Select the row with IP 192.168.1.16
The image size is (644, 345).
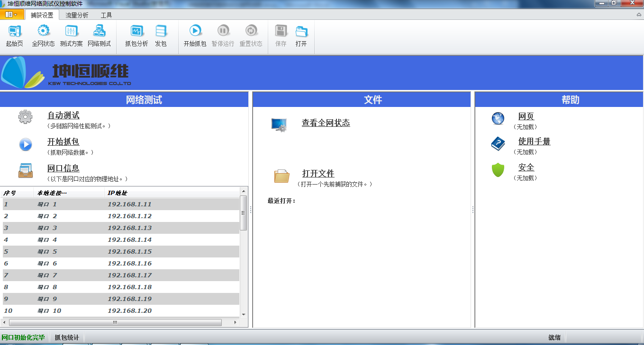[121, 264]
